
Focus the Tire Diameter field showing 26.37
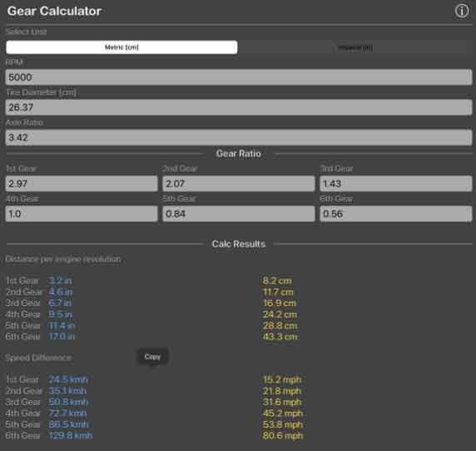[239, 107]
